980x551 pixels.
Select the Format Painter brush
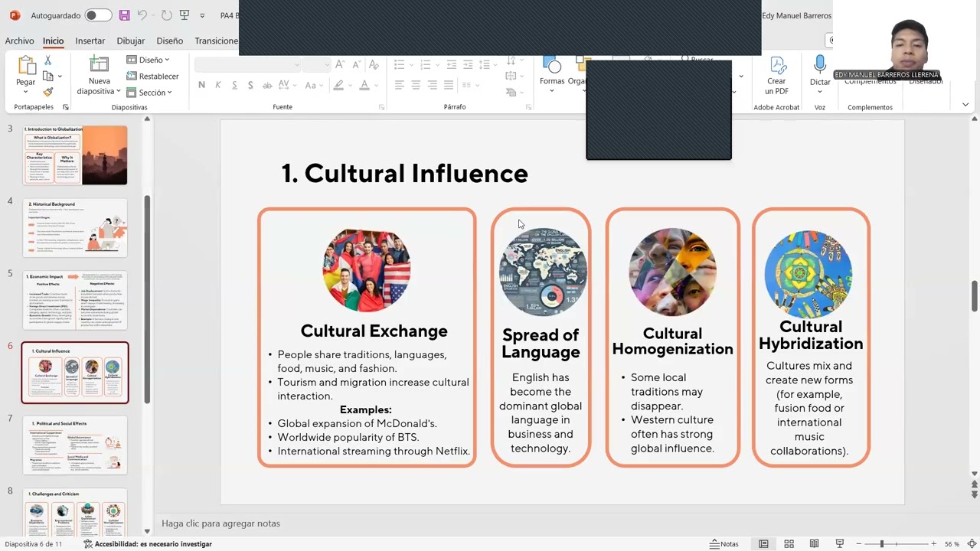coord(48,92)
